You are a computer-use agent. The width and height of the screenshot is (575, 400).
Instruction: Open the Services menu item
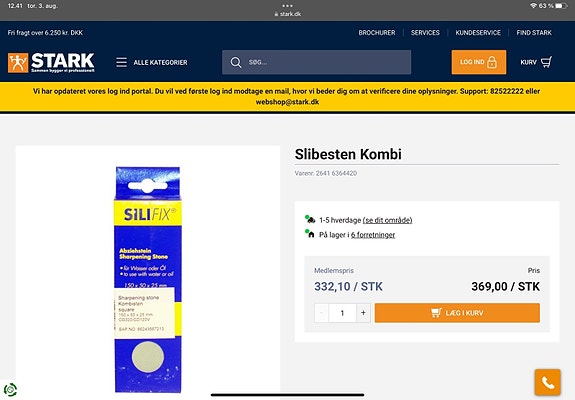[425, 33]
